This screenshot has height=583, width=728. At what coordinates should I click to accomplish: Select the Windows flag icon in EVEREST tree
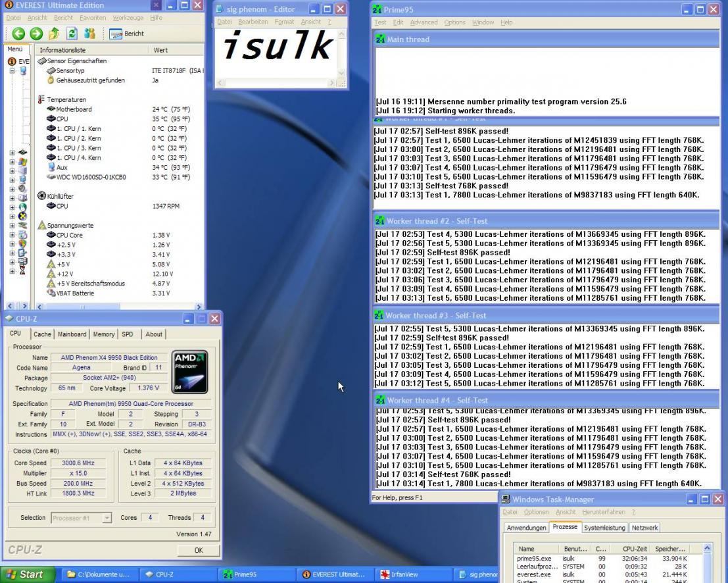point(22,162)
